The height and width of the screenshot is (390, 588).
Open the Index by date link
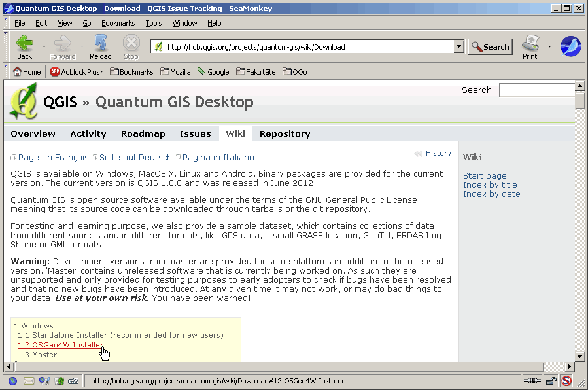tap(492, 194)
